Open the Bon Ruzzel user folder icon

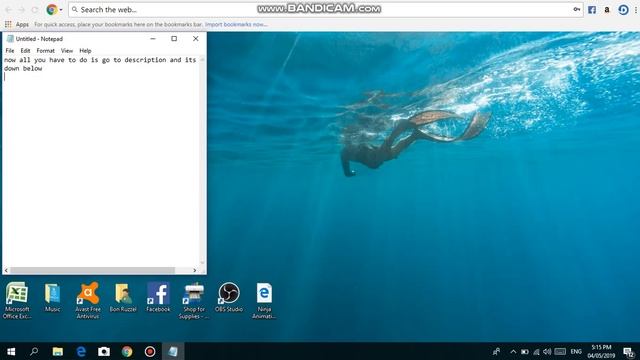(123, 297)
